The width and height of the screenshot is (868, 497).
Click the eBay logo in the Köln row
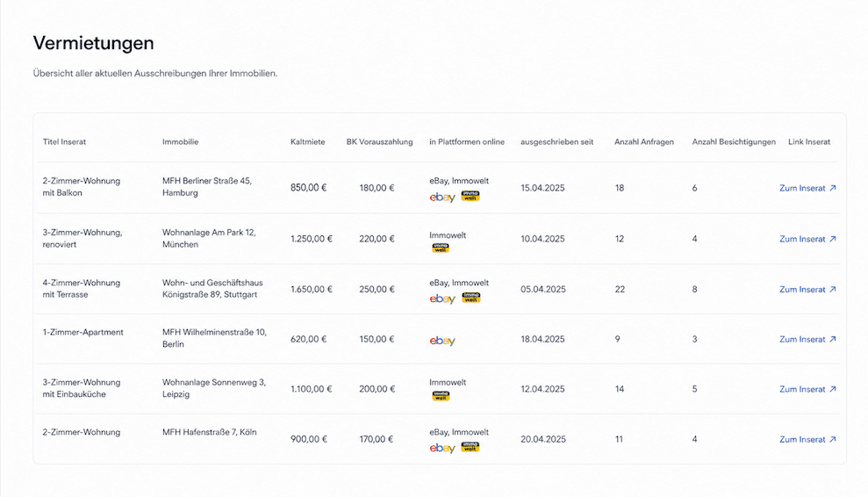point(442,448)
